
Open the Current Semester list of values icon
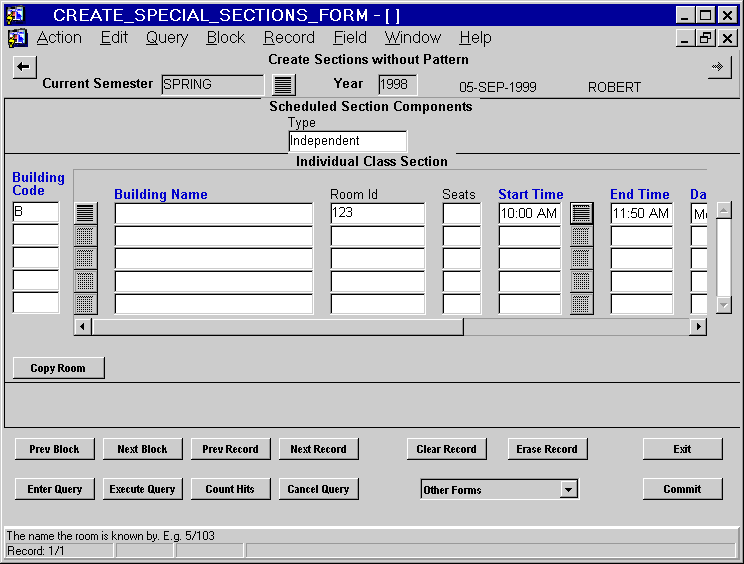284,85
